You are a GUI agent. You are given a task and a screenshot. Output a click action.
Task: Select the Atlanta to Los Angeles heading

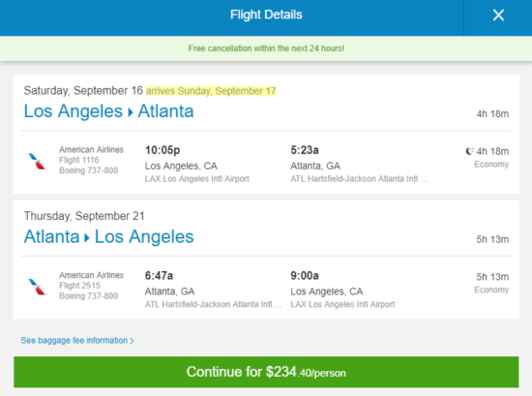[108, 236]
